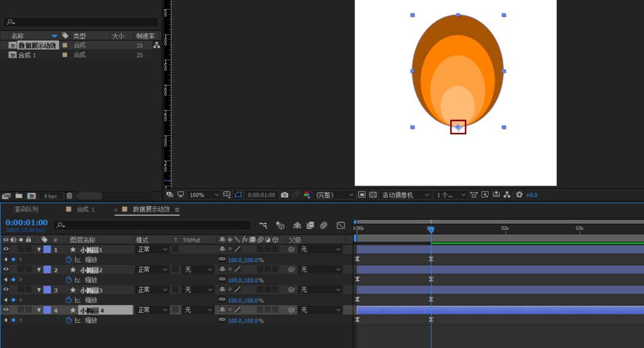Sort project by 类型 column header
The image size is (644, 348).
79,35
